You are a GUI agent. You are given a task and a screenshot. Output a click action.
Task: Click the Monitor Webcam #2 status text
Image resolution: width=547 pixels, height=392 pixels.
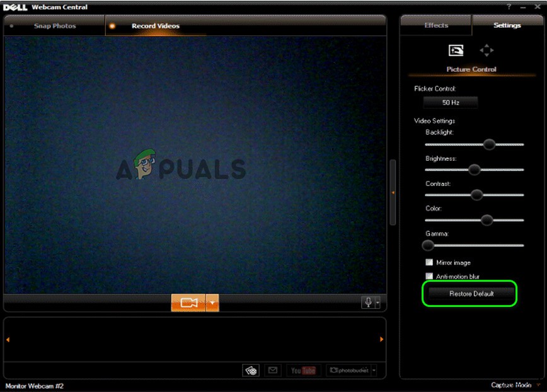35,386
